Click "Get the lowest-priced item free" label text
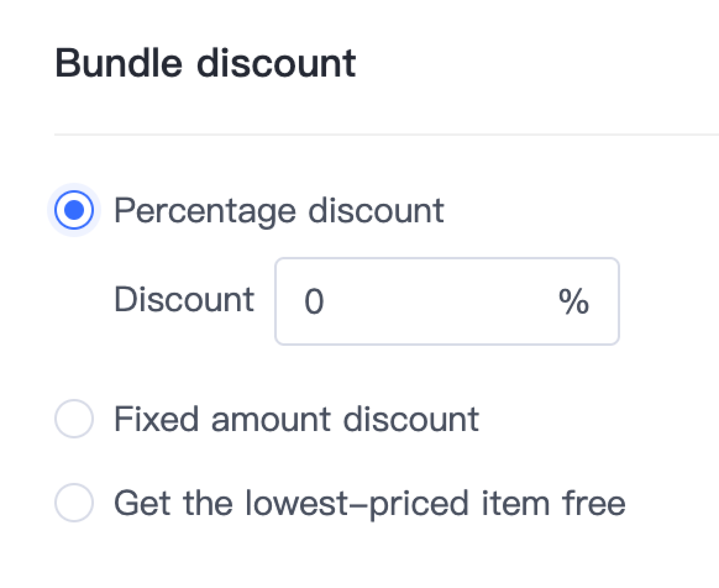The width and height of the screenshot is (719, 588). (369, 503)
